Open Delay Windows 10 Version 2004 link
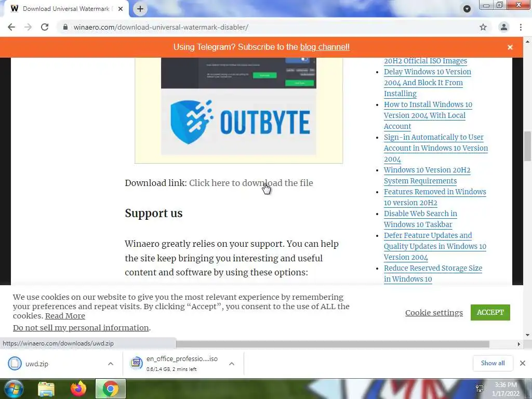532x399 pixels. pos(428,83)
